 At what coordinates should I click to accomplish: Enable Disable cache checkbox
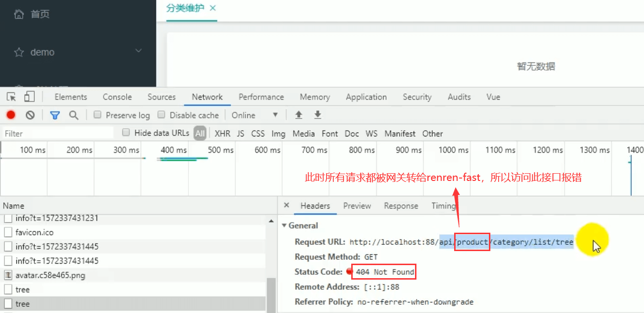point(161,115)
